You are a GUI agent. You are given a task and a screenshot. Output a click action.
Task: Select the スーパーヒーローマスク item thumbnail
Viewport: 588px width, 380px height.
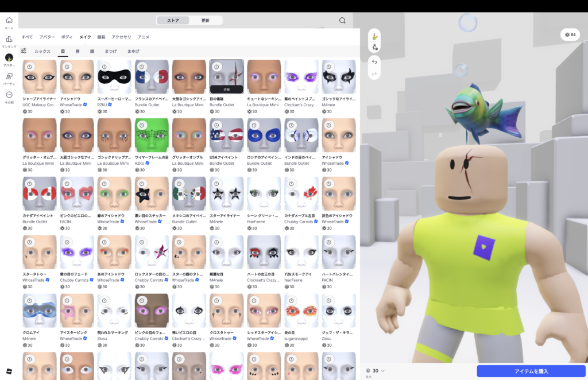[114, 76]
